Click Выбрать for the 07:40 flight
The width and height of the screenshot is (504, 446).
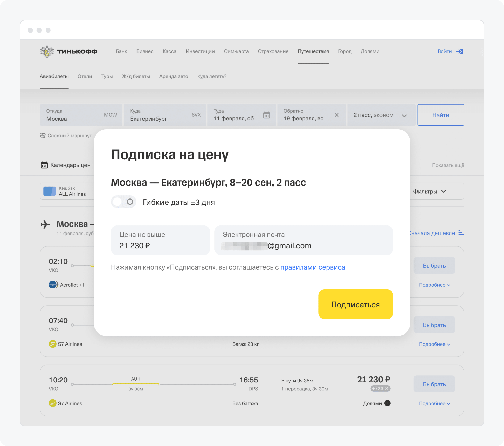click(x=434, y=325)
